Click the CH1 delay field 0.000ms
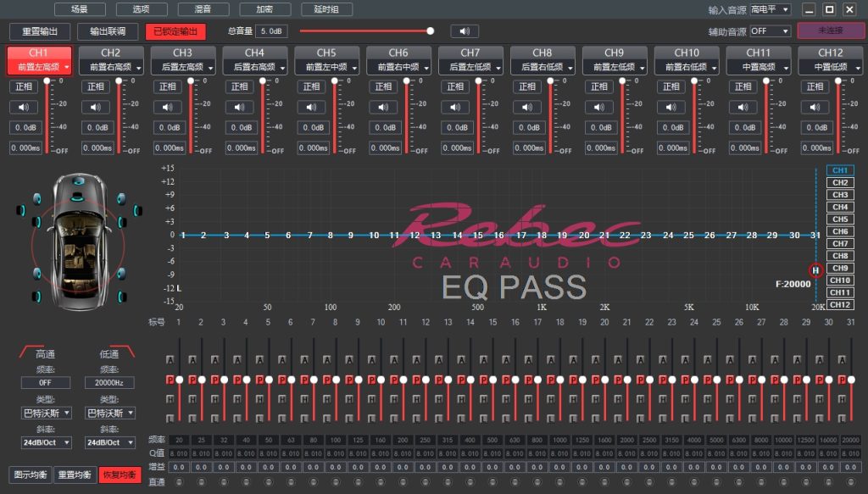Viewport: 868px width, 494px height. point(25,147)
